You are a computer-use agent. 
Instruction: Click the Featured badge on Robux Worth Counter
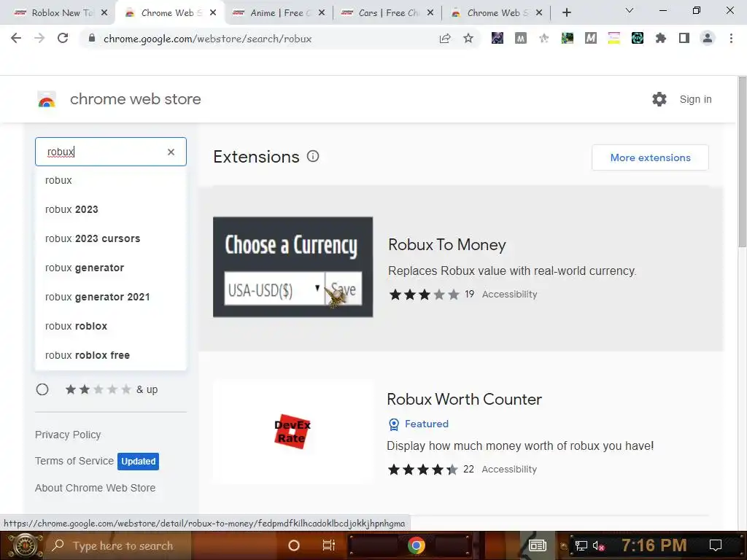point(419,424)
